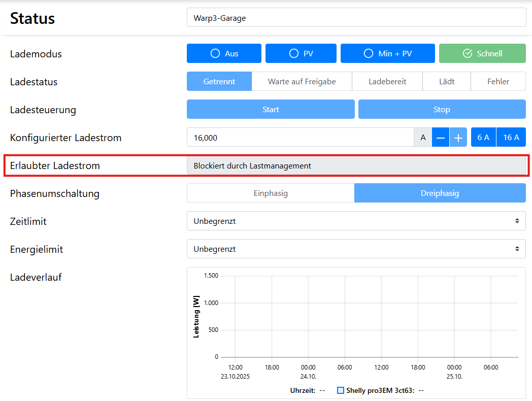Image resolution: width=532 pixels, height=401 pixels.
Task: Select the PV charging mode
Action: tap(301, 53)
